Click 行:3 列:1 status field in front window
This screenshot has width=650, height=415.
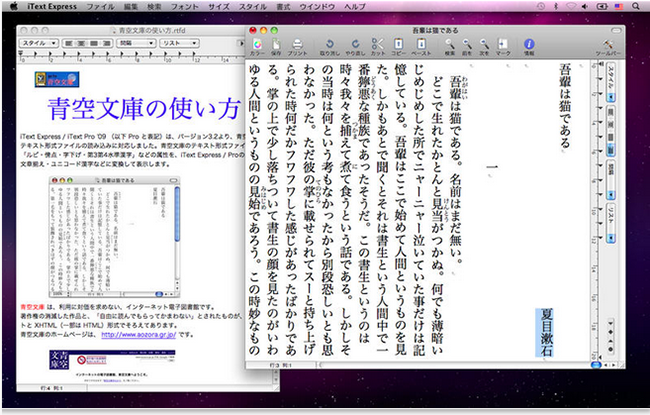pyautogui.click(x=281, y=365)
